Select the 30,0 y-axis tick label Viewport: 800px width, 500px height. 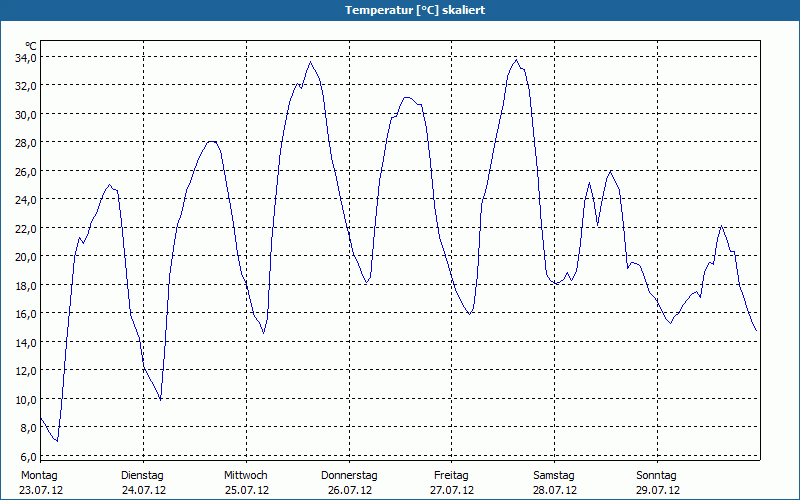click(x=26, y=114)
